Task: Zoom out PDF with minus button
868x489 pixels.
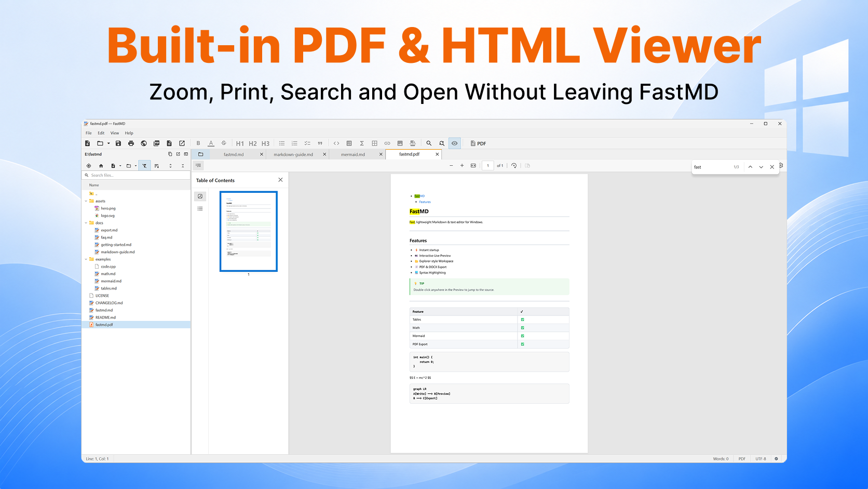Action: coord(451,166)
